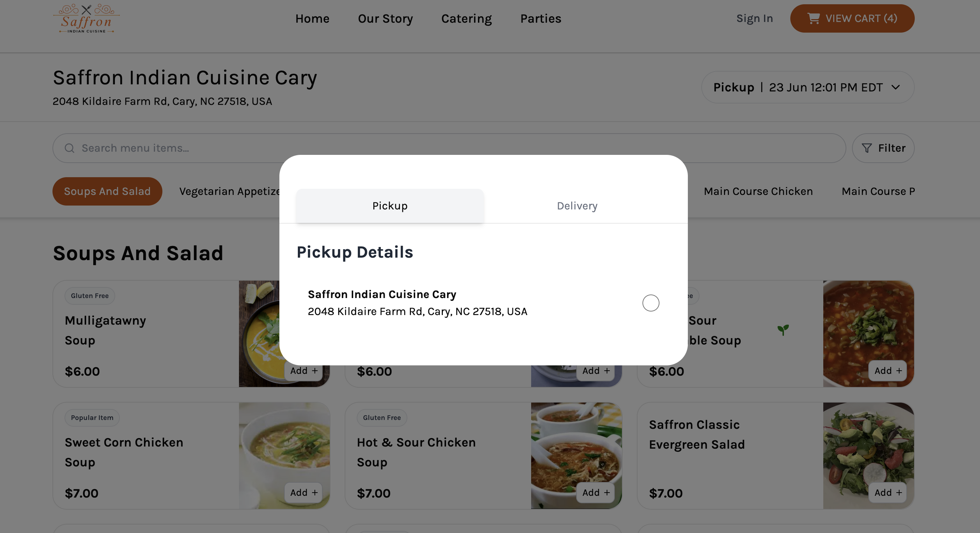Click the search magnifier icon
980x533 pixels.
[x=69, y=148]
